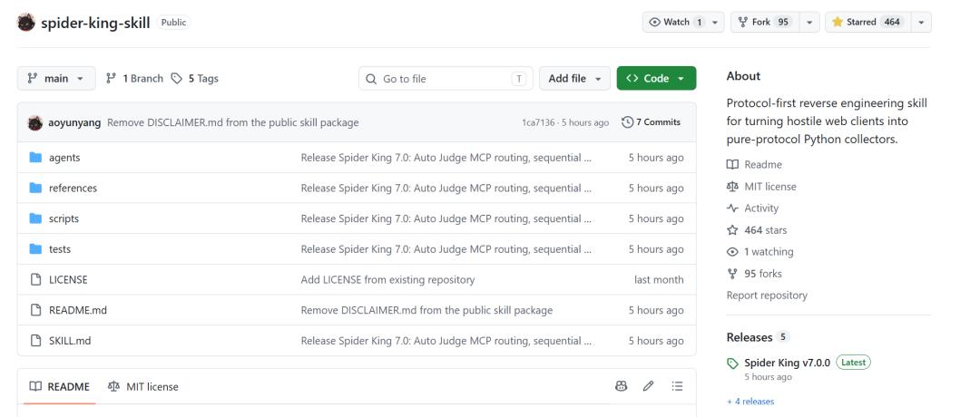Click the aoyunyang username link

[x=74, y=122]
